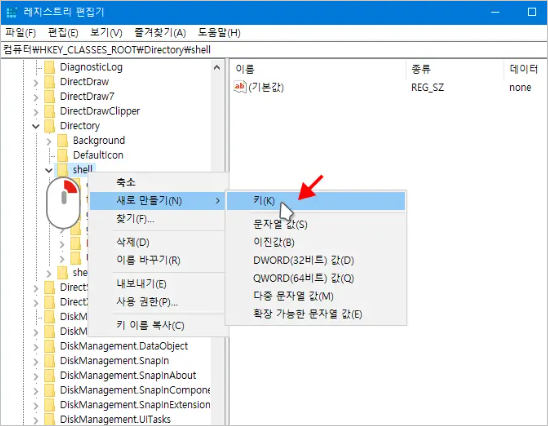Click the Background folder icon
The height and width of the screenshot is (426, 548).
coord(63,140)
